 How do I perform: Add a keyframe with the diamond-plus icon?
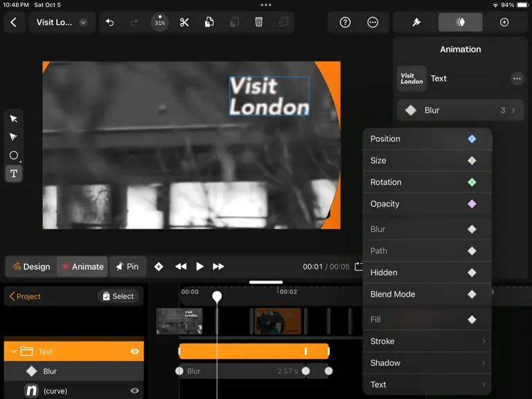tap(159, 267)
